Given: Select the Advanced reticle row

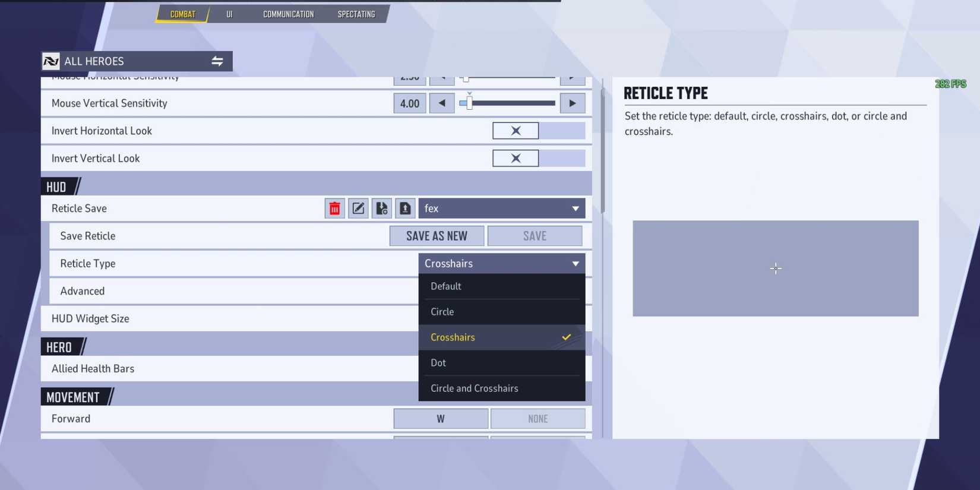Looking at the screenshot, I should [234, 291].
